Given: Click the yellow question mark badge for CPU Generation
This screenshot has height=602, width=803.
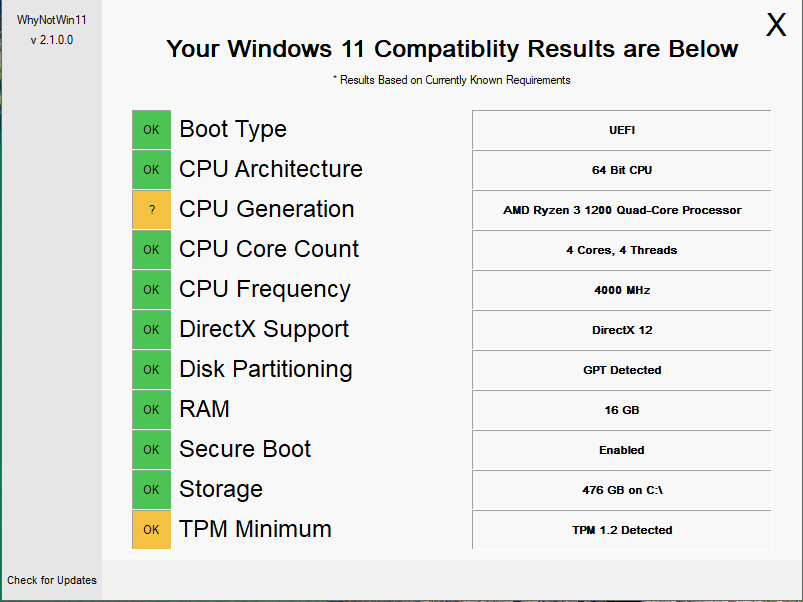Looking at the screenshot, I should 152,209.
